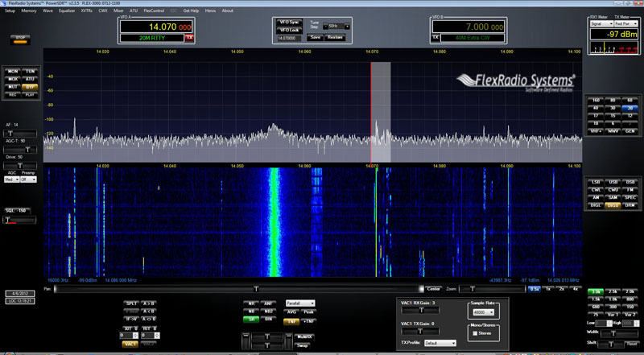Open the Equalizer menu
This screenshot has height=355, width=644.
click(x=67, y=10)
